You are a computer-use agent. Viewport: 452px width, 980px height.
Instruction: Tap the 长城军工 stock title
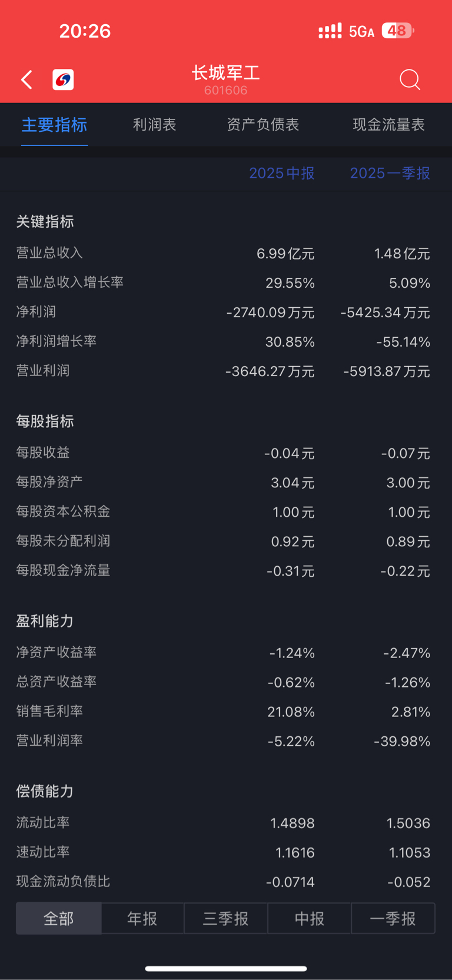coord(225,73)
